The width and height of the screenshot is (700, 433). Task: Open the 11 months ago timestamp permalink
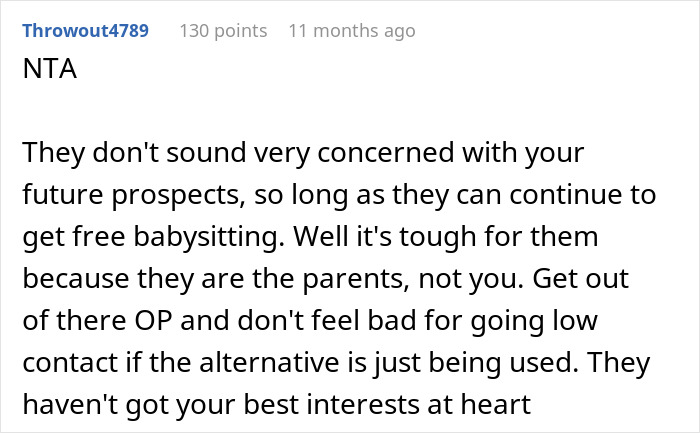pyautogui.click(x=351, y=31)
